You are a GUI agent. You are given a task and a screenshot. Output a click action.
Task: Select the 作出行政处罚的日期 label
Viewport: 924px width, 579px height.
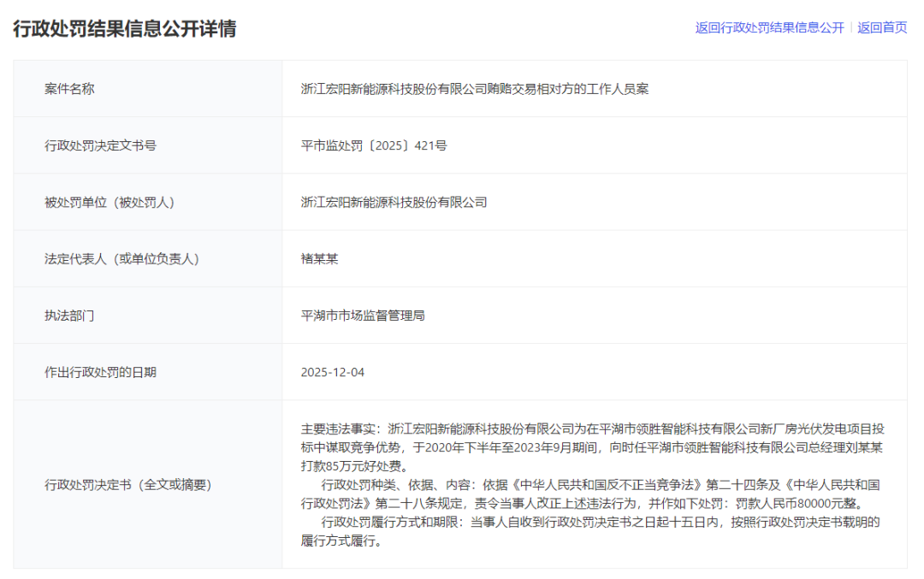coord(99,372)
